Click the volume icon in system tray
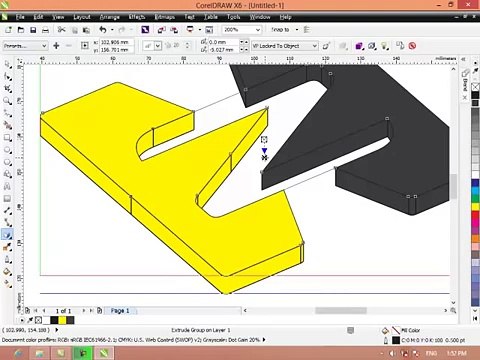 click(393, 353)
